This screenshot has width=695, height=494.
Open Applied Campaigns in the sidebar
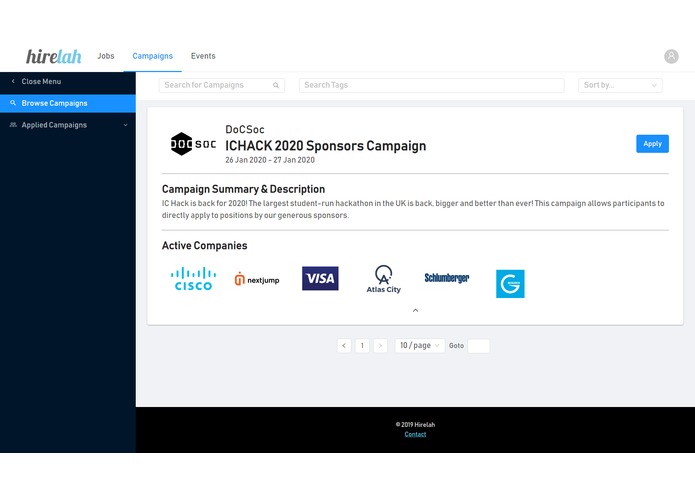click(x=68, y=125)
